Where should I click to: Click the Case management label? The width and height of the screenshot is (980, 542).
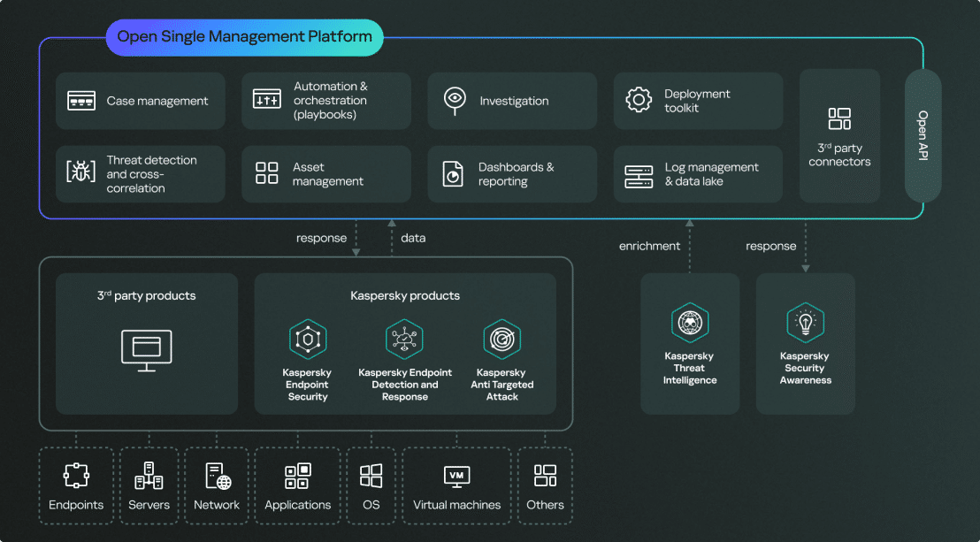pyautogui.click(x=157, y=101)
